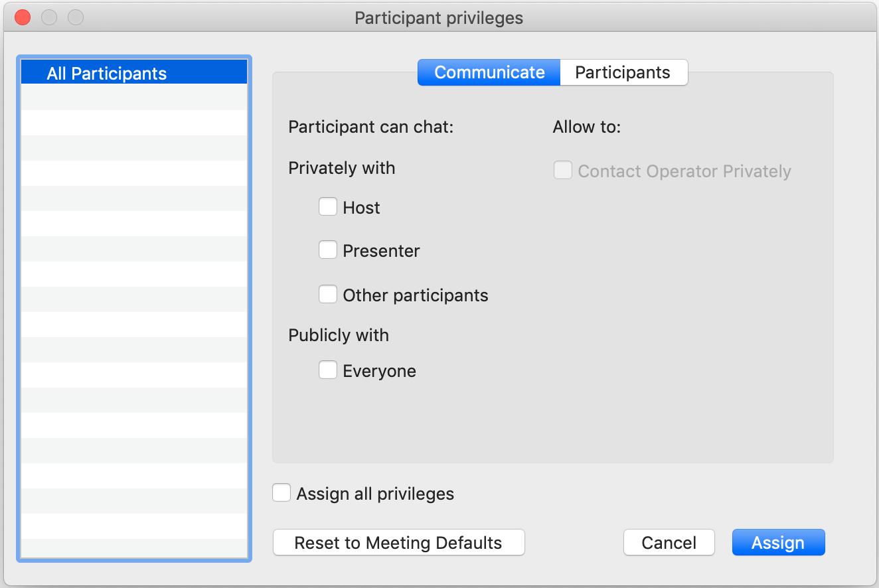Viewport: 879px width, 588px height.
Task: Enable public chat with Everyone
Action: click(328, 370)
